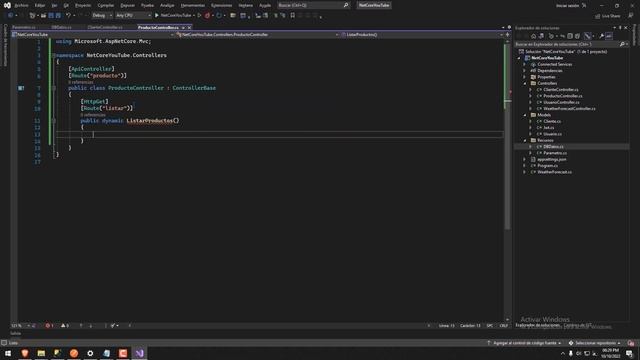Viewport: 640px width, 360px height.
Task: Open the Depurar menu
Action: [127, 5]
